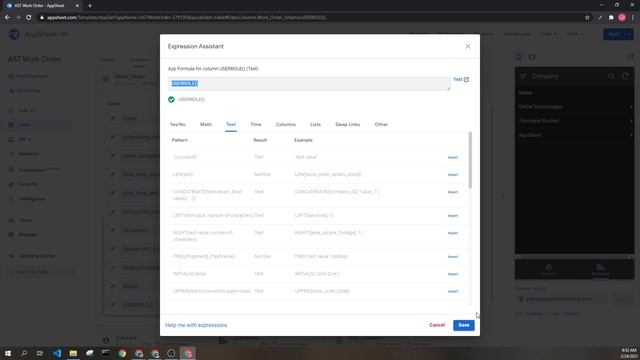Select the mobile preview icon
Screen dimensions: 640x360
click(518, 57)
